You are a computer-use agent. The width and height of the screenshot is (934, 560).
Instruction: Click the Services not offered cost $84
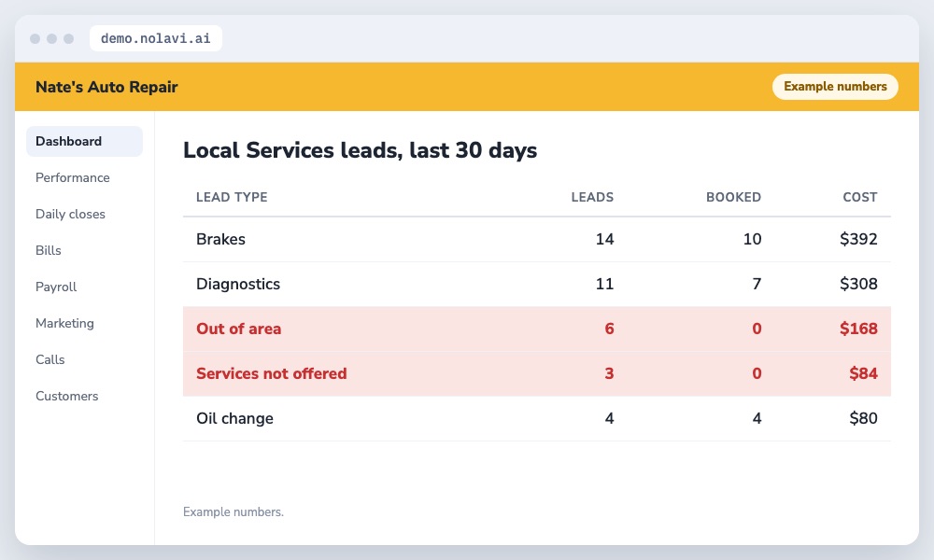click(863, 373)
